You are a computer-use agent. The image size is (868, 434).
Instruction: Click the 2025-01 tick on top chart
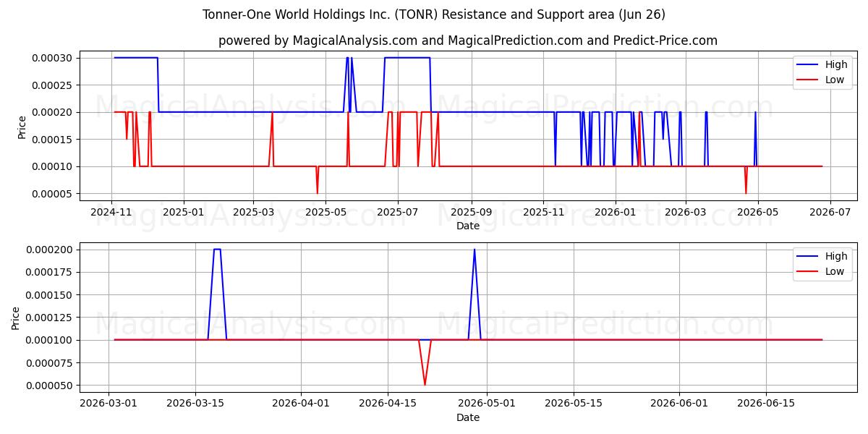pyautogui.click(x=183, y=213)
